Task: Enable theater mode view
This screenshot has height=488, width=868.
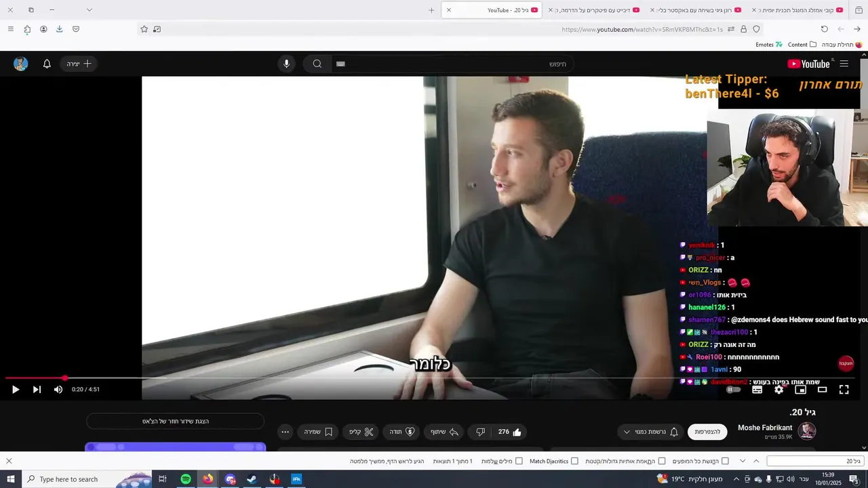Action: [x=822, y=390]
